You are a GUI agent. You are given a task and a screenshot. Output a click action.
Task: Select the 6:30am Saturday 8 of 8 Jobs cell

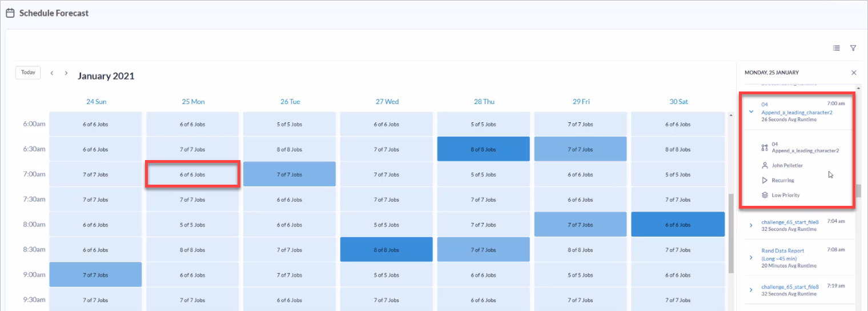click(x=678, y=149)
